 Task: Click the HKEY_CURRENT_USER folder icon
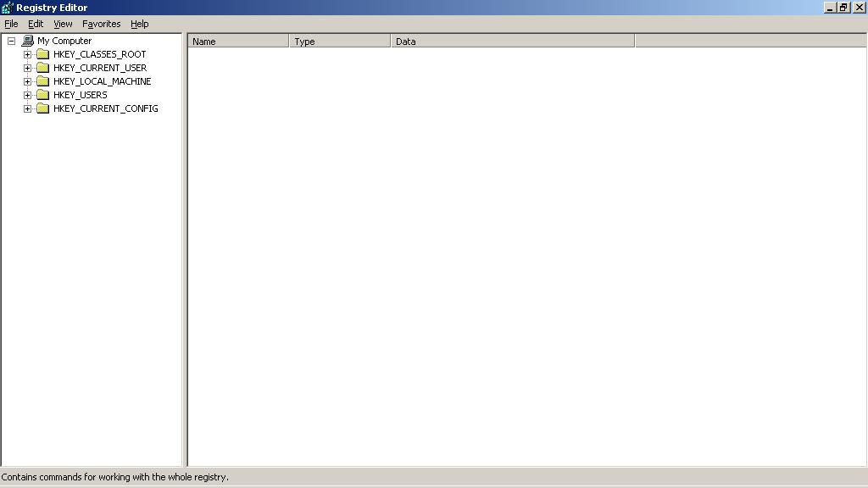pos(42,68)
